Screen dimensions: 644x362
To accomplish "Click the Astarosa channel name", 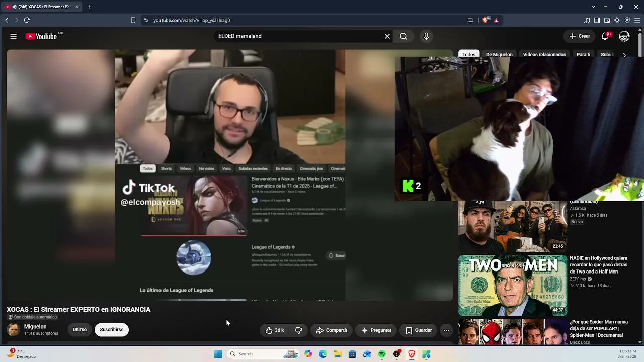I will coord(578,208).
